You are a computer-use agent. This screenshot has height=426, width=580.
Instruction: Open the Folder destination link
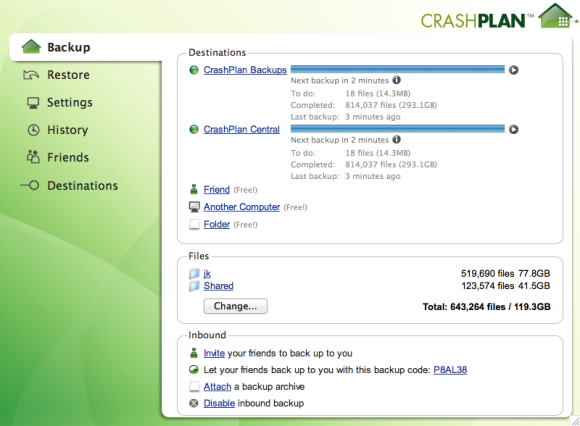[x=217, y=224]
